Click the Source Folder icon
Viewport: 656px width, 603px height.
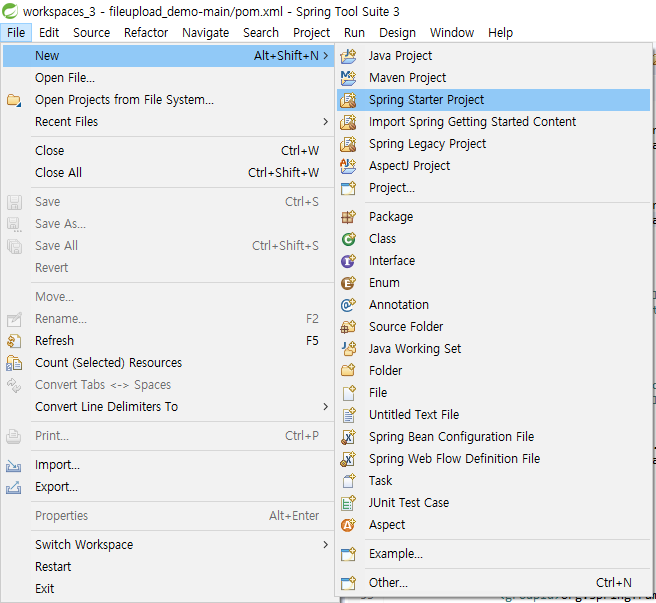click(348, 327)
